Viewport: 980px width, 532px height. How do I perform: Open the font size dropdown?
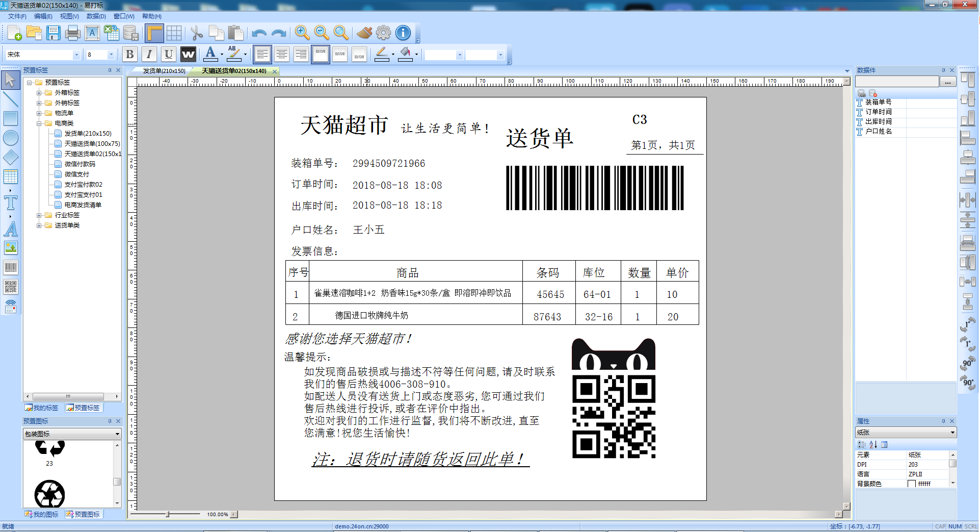[x=111, y=55]
